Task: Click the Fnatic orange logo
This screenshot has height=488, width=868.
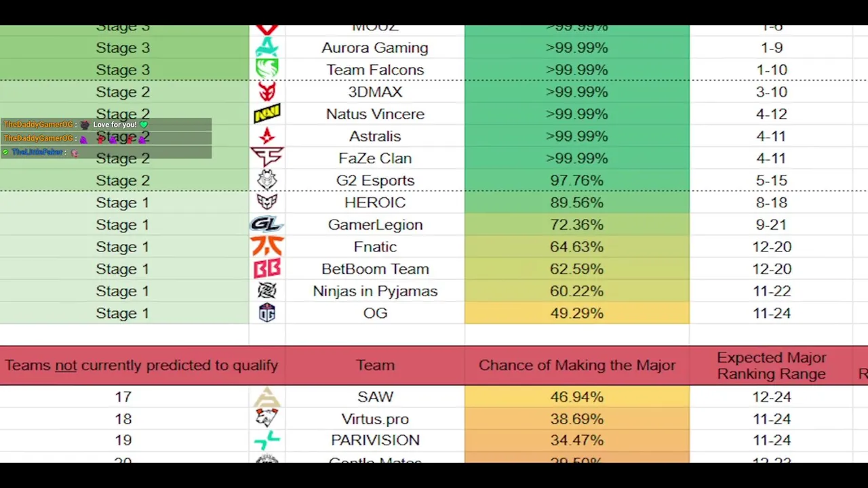Action: [267, 247]
